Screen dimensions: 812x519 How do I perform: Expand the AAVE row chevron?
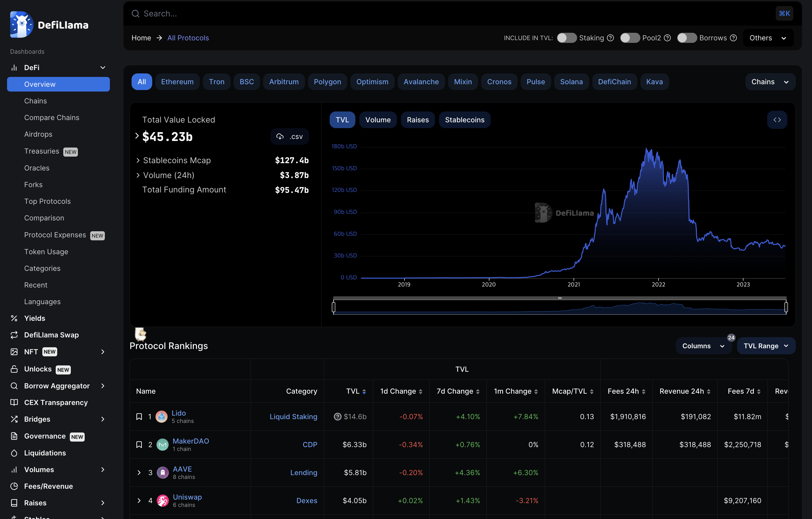(139, 472)
